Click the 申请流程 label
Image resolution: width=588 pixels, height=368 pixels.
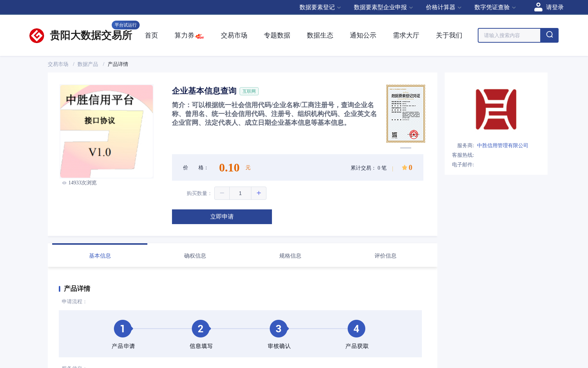[x=74, y=301]
